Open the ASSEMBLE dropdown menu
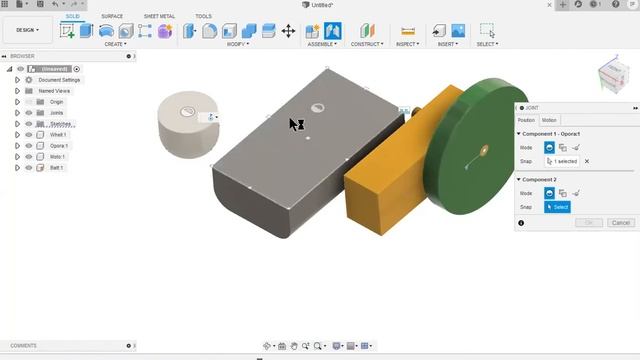The image size is (640, 360). [x=322, y=44]
